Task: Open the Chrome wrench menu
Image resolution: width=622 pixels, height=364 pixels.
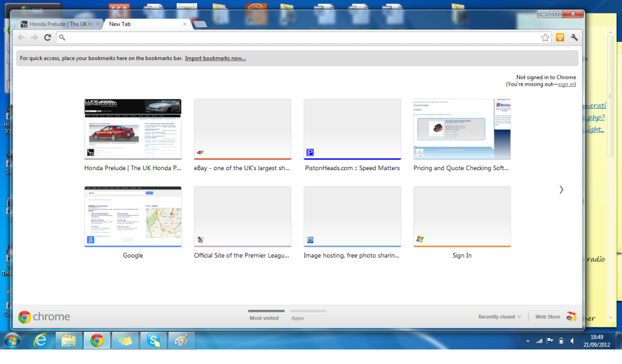Action: click(x=574, y=37)
